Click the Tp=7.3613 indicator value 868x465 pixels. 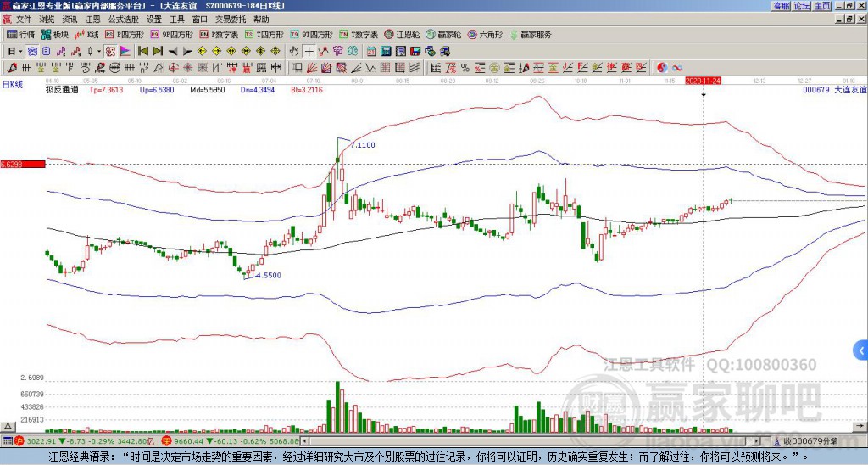click(106, 90)
